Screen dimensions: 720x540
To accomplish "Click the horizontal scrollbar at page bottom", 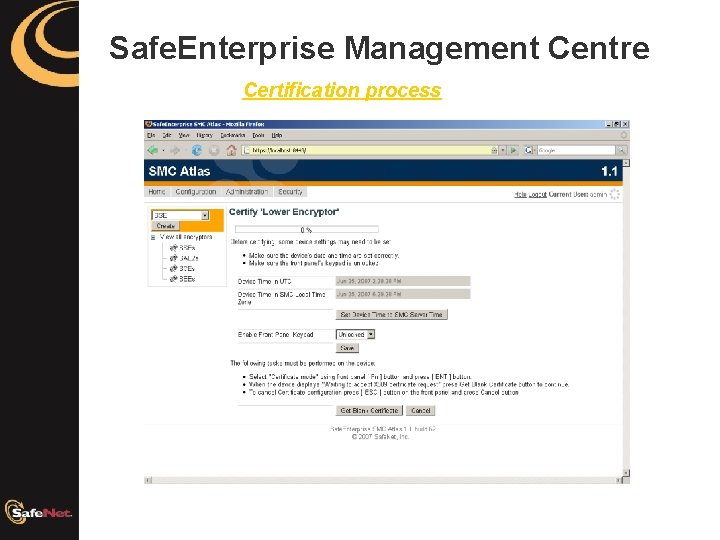I will (383, 480).
